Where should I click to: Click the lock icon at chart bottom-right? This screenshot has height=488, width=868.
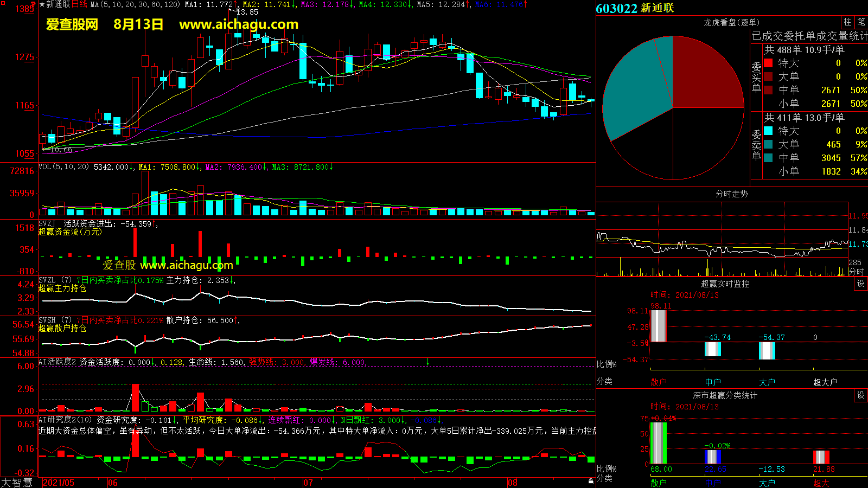pyautogui.click(x=591, y=481)
